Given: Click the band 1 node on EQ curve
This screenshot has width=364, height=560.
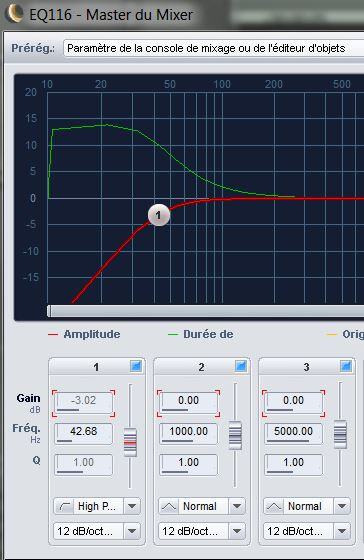Looking at the screenshot, I should pos(159,215).
